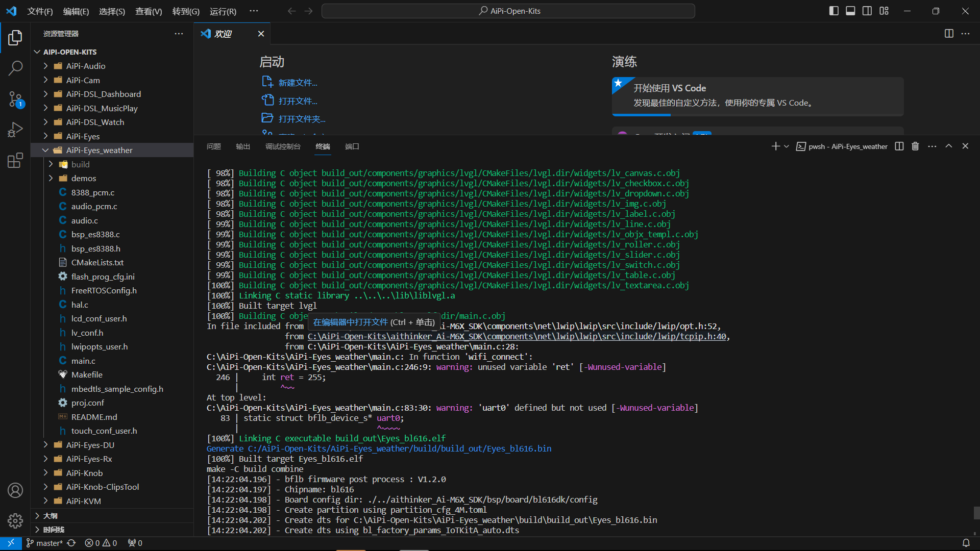This screenshot has height=551, width=980.
Task: Go back with the navigation arrow
Action: tap(291, 11)
